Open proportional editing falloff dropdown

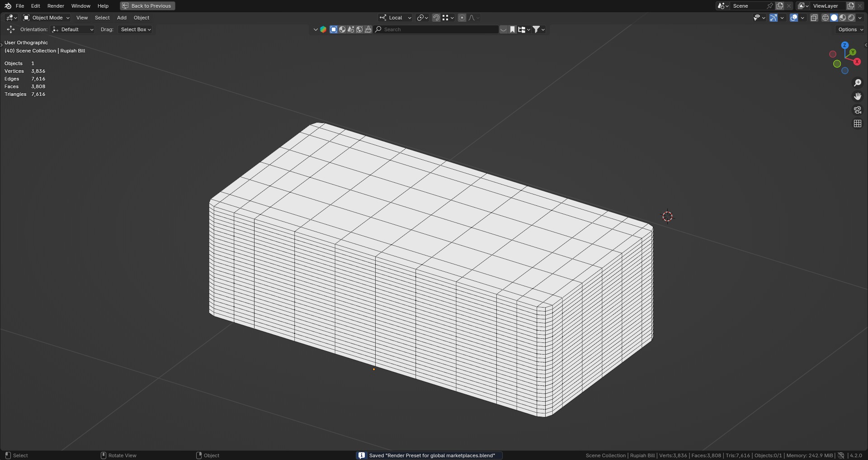click(x=474, y=18)
